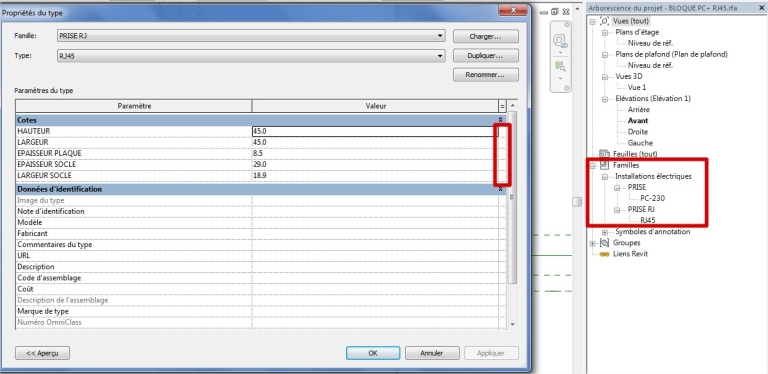Collapse the Vues 3D node
The width and height of the screenshot is (768, 374).
(605, 77)
